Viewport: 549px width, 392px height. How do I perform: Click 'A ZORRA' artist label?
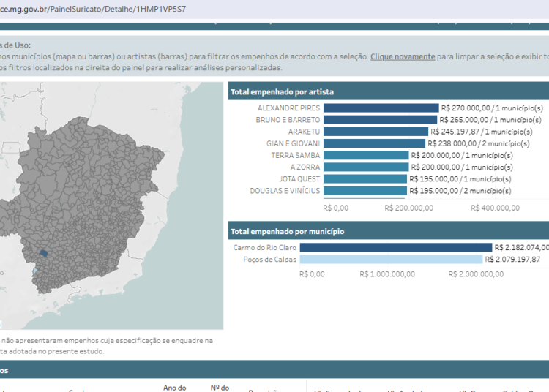(305, 167)
